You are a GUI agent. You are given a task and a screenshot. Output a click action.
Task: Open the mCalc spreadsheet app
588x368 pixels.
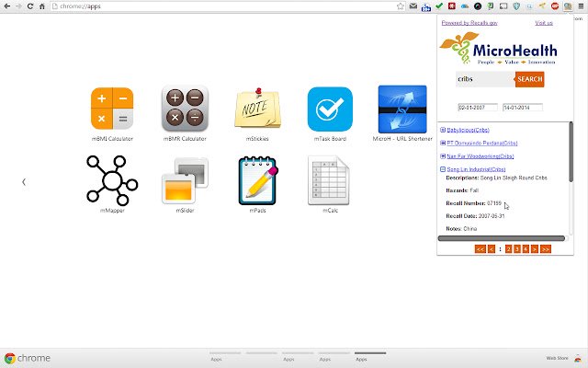(x=329, y=180)
